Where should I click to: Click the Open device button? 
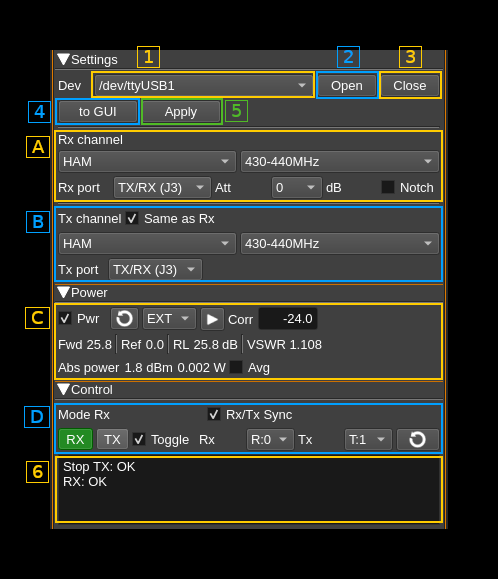347,85
